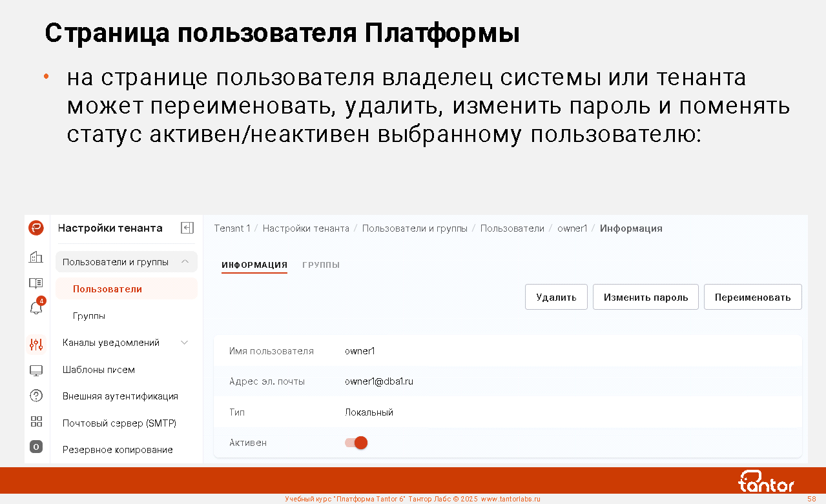Screen dimensions: 826x504
Task: Select the 'Информация' tab
Action: pyautogui.click(x=254, y=265)
